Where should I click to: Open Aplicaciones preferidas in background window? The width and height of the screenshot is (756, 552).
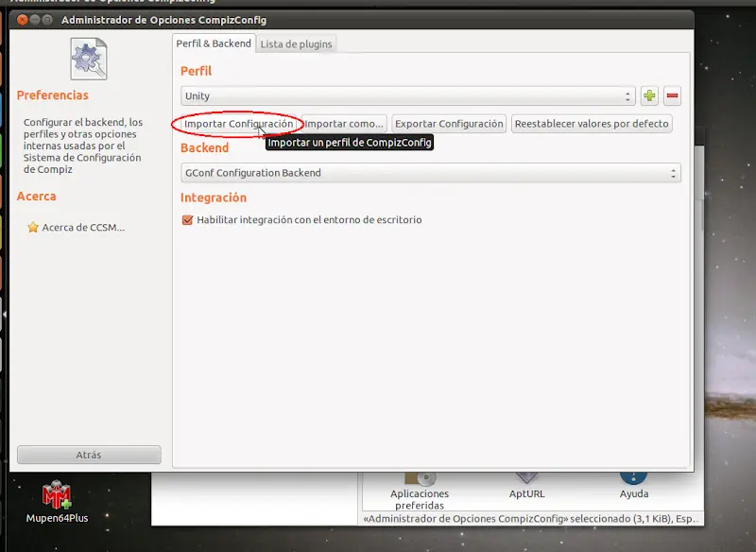tap(420, 492)
